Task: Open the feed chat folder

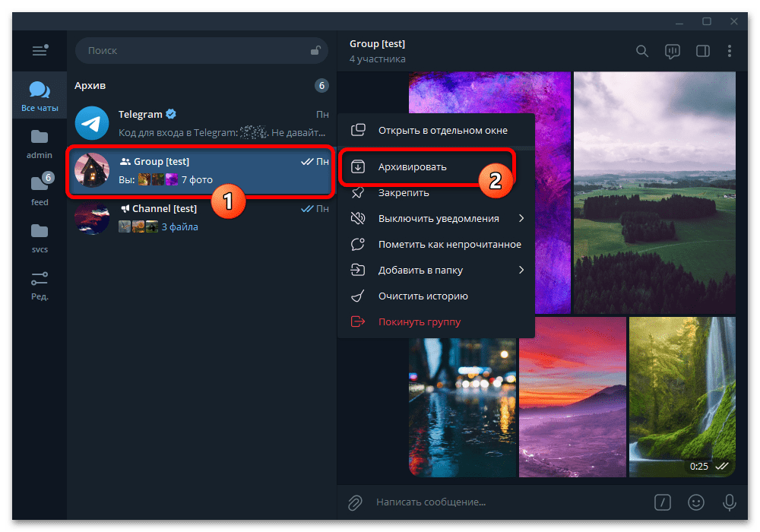Action: [40, 190]
